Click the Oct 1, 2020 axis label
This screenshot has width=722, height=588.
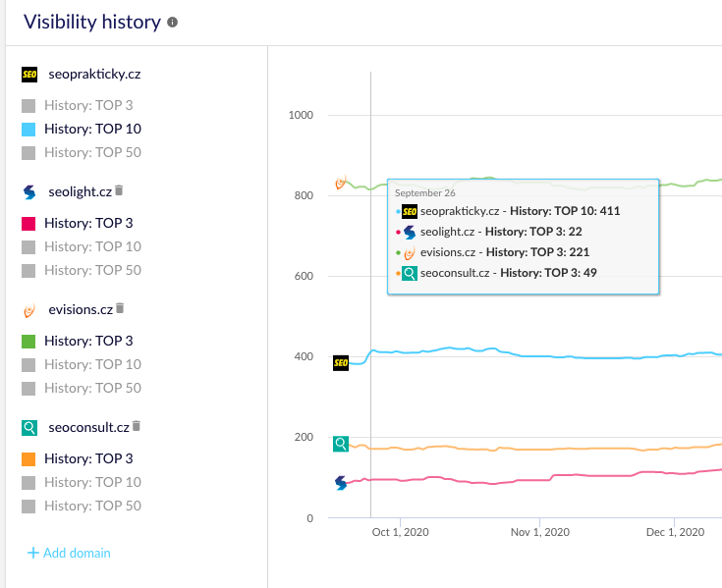tap(400, 532)
